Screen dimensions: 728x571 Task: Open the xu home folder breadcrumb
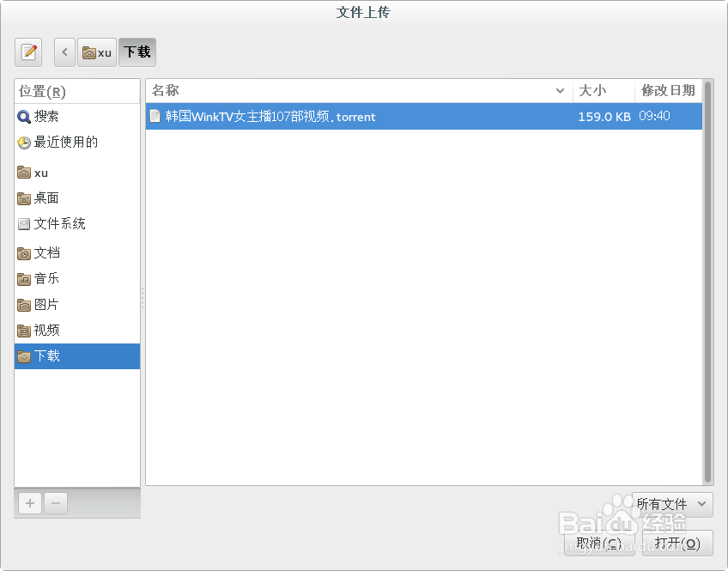click(x=96, y=52)
